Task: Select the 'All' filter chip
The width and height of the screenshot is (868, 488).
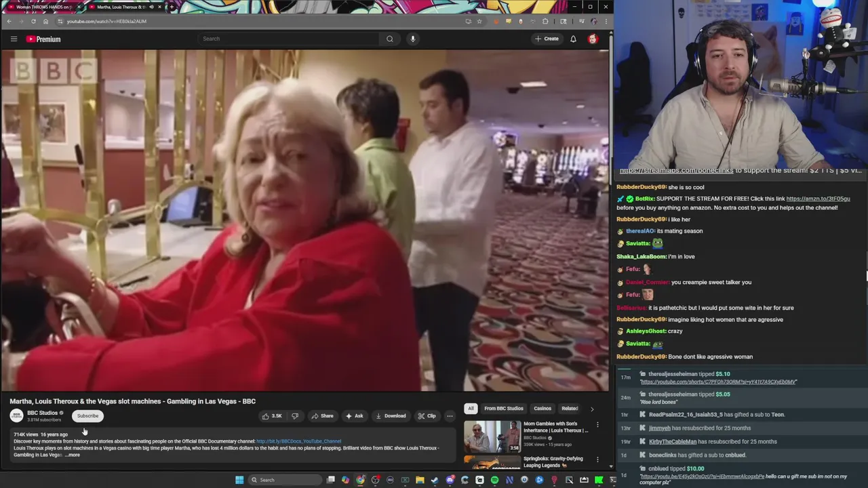Action: tap(471, 409)
